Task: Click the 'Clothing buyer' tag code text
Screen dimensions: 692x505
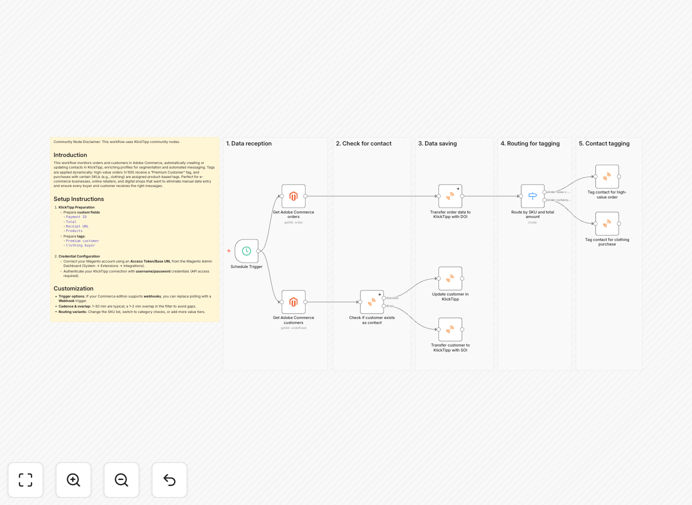Action: coord(80,245)
